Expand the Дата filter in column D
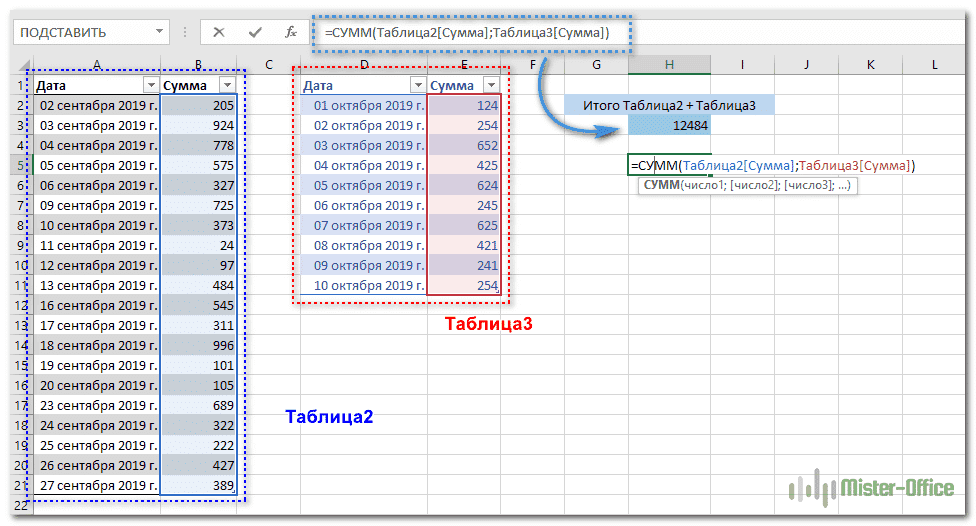Viewport: 976px width, 526px height. [416, 85]
